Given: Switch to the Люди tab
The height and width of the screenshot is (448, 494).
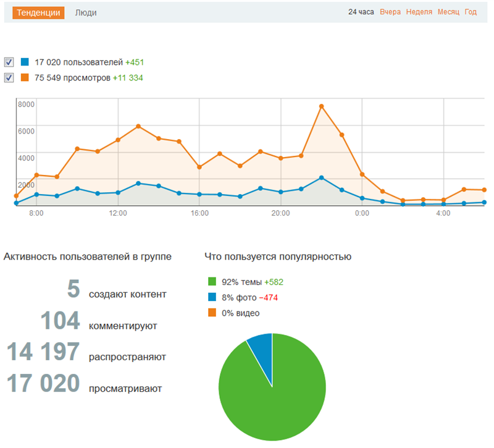Looking at the screenshot, I should (86, 12).
